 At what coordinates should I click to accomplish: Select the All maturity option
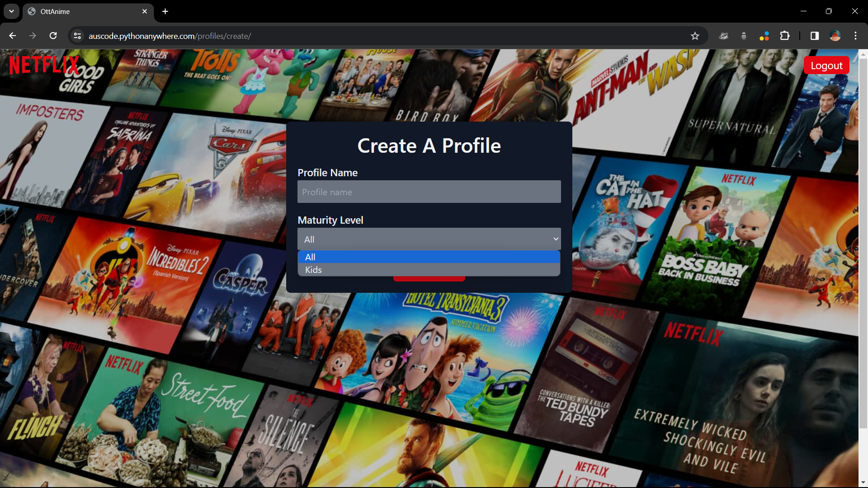(429, 257)
